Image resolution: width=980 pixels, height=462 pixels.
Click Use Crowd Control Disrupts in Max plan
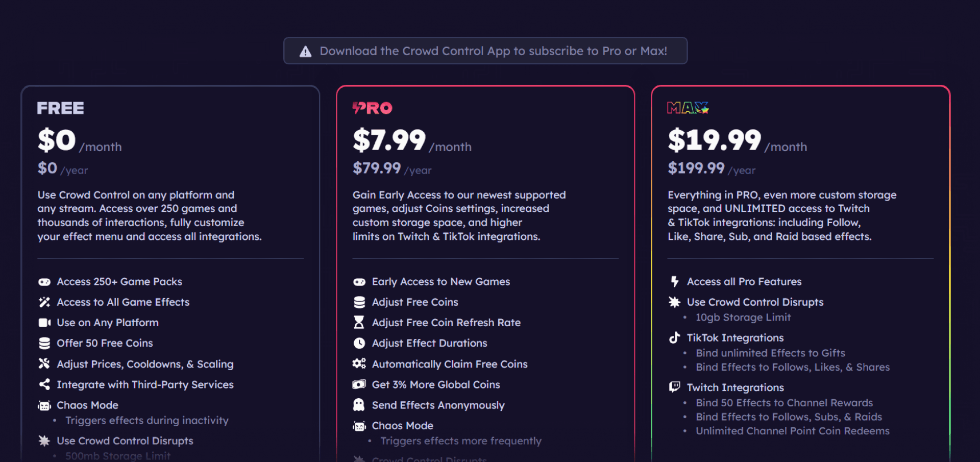[x=755, y=302]
